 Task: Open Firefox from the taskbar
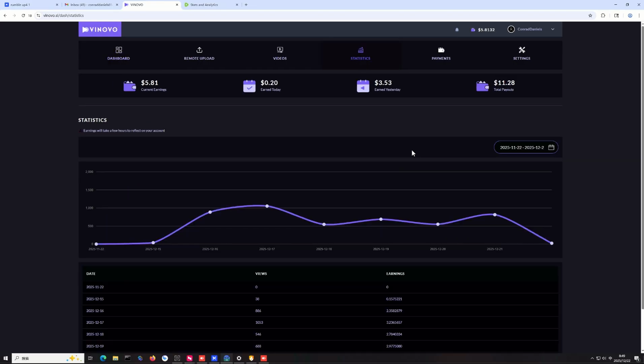click(x=153, y=358)
